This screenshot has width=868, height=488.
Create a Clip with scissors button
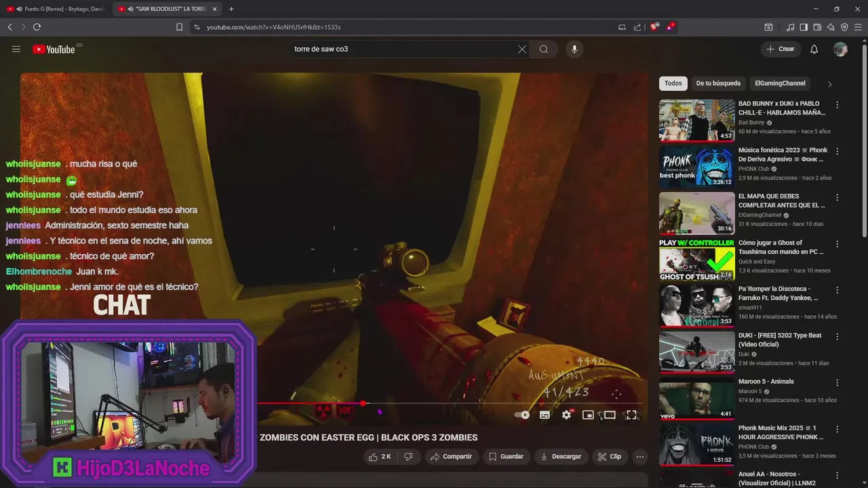(x=609, y=457)
